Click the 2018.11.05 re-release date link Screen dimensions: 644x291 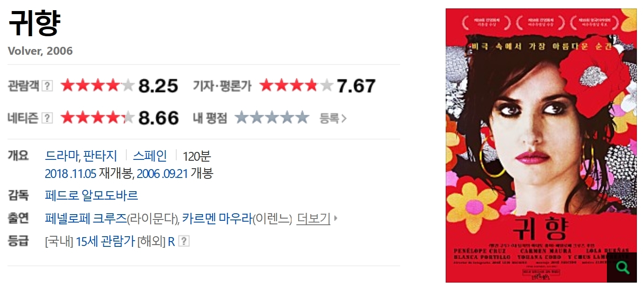(71, 174)
